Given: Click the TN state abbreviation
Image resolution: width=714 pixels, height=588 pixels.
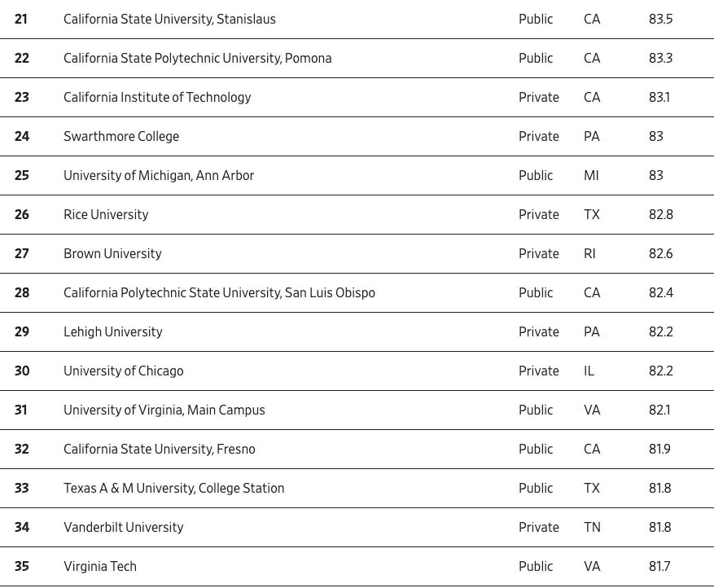Looking at the screenshot, I should [x=592, y=528].
